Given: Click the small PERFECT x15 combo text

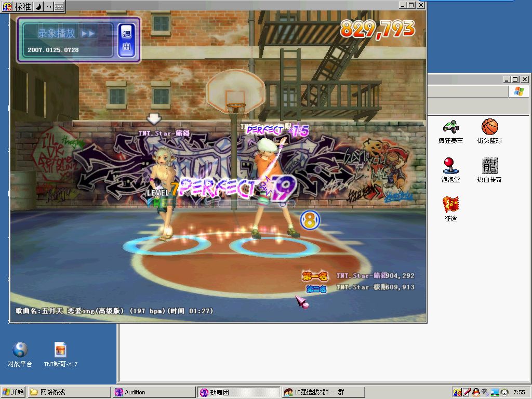Looking at the screenshot, I should [277, 130].
